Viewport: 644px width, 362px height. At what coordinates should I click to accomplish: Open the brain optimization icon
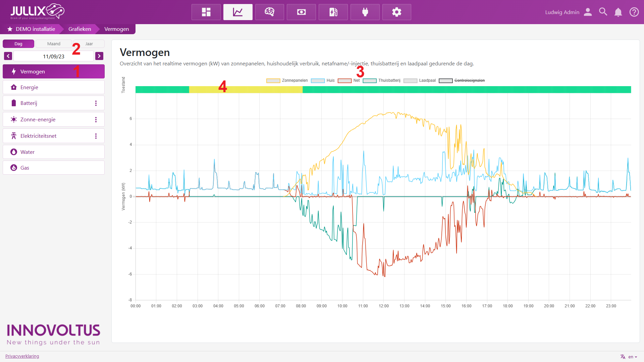tap(269, 12)
